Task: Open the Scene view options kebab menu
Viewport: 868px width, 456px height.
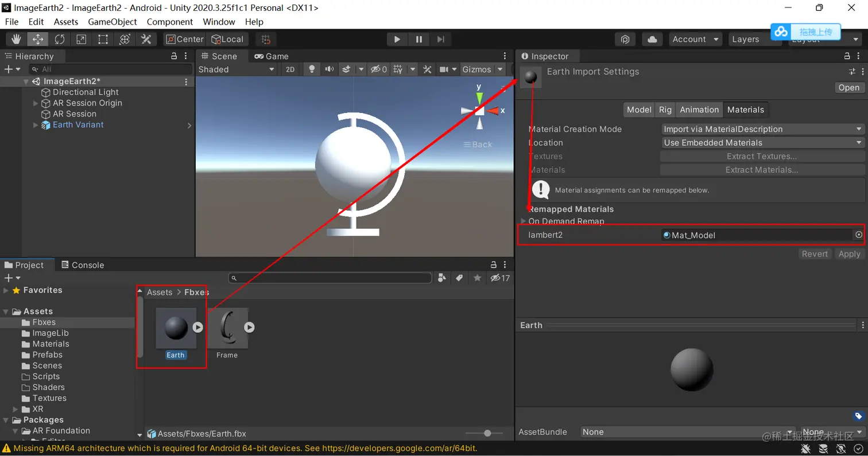Action: click(505, 56)
